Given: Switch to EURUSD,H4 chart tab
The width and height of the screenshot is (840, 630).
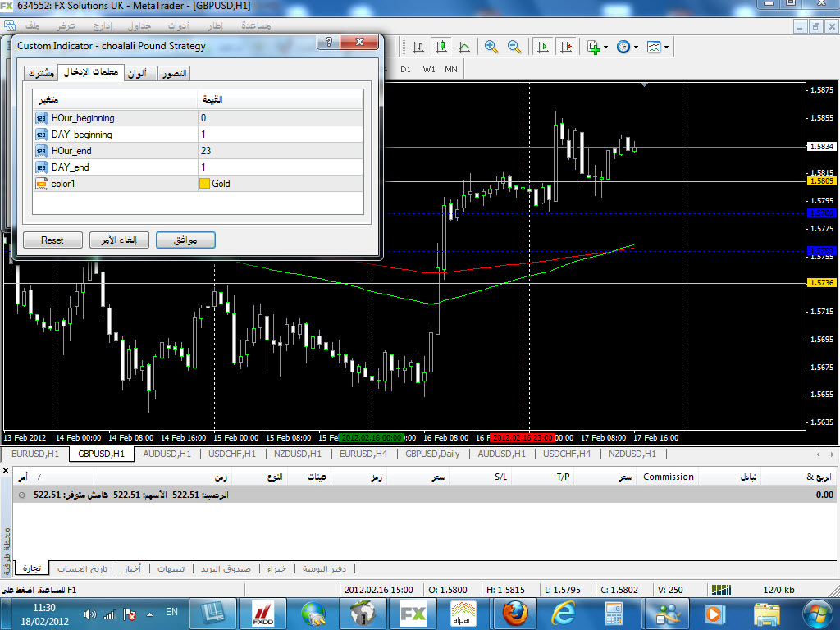Looking at the screenshot, I should pyautogui.click(x=363, y=454).
